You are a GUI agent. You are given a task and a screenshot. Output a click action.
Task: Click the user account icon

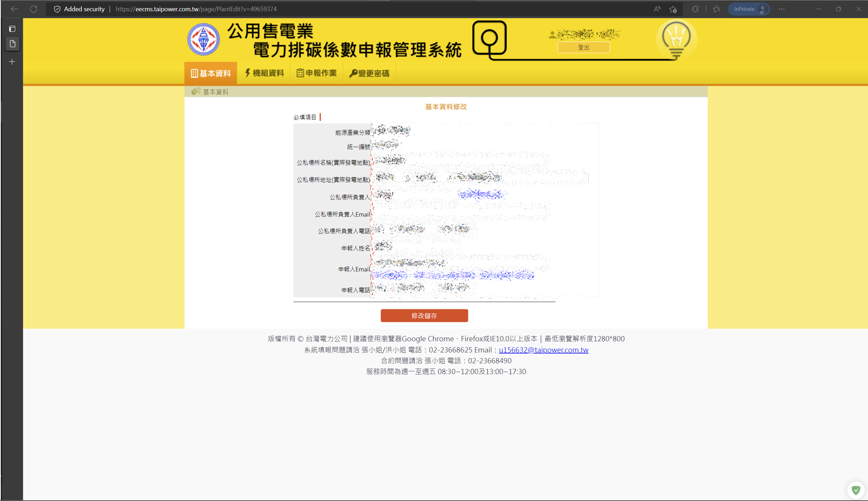click(x=552, y=35)
